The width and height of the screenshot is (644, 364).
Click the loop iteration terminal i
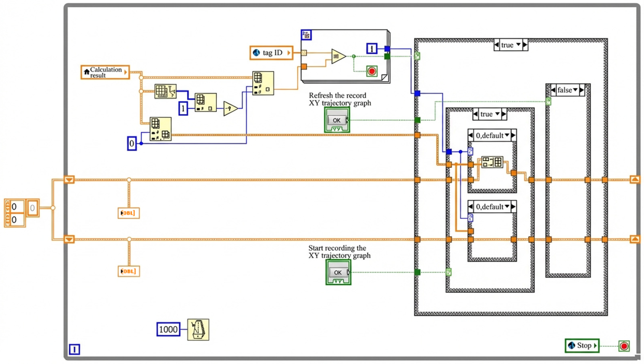74,349
